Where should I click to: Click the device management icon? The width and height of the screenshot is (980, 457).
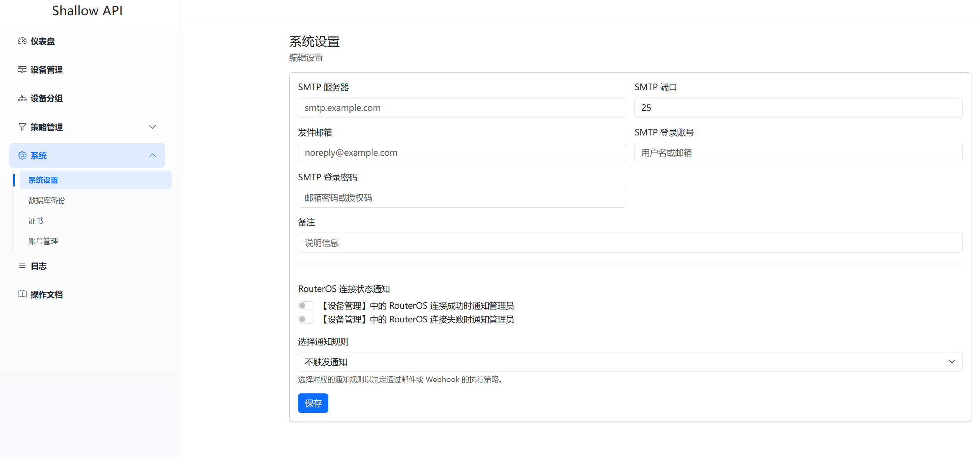(22, 69)
